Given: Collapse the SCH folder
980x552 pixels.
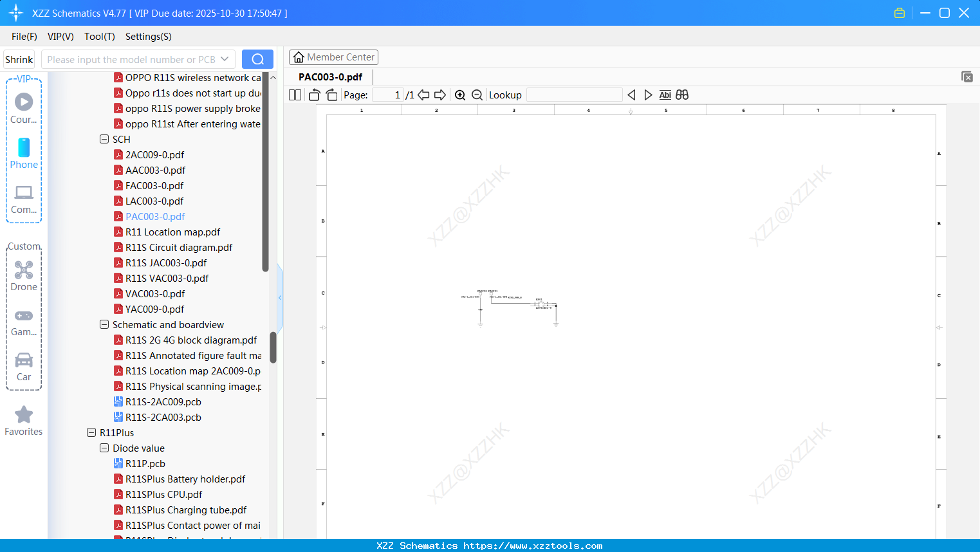Looking at the screenshot, I should pyautogui.click(x=104, y=139).
